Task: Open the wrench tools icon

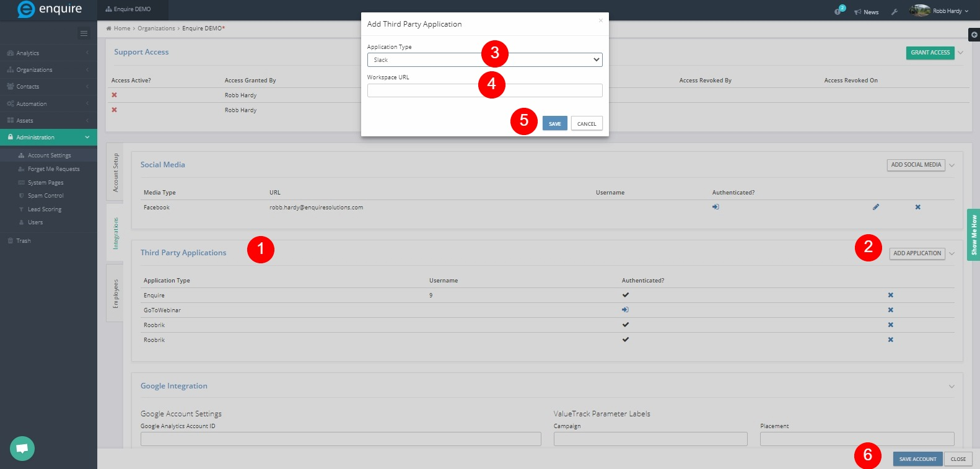Action: point(895,12)
